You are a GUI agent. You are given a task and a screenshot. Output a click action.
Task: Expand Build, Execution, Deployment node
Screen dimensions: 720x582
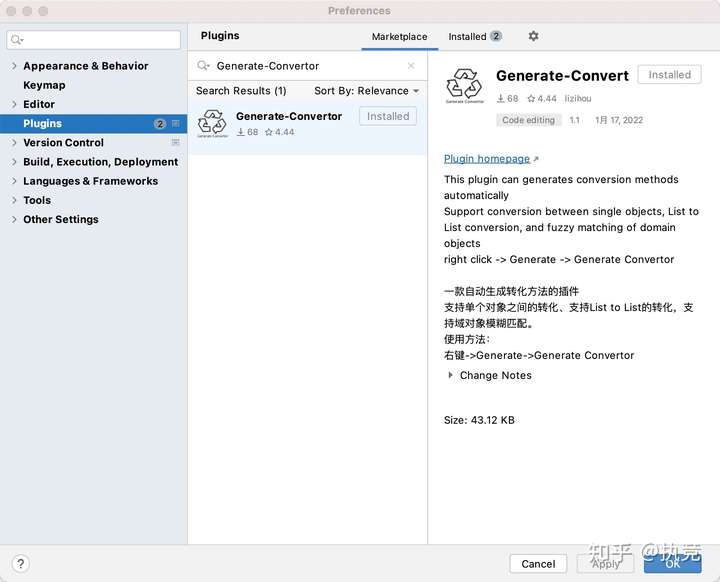coord(14,162)
